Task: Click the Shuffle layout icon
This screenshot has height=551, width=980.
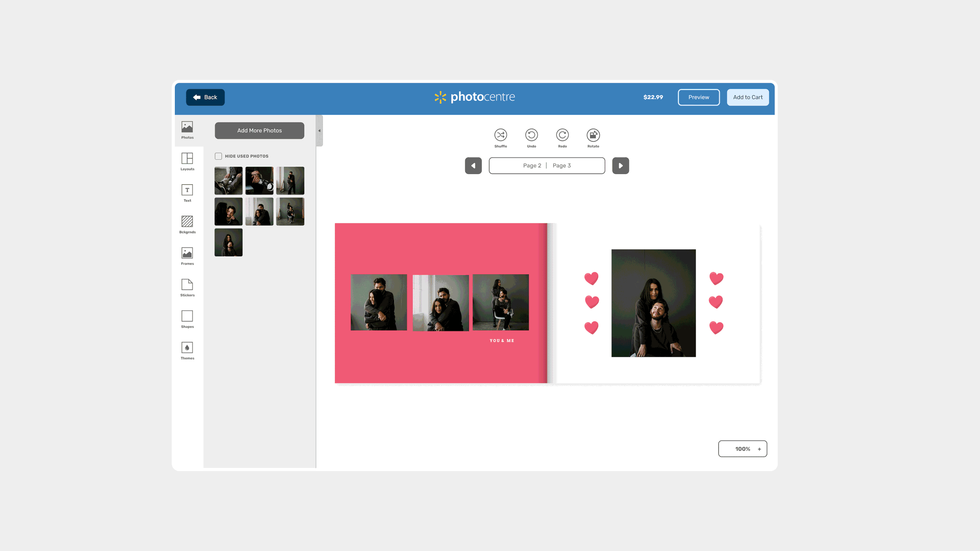Action: [x=501, y=135]
